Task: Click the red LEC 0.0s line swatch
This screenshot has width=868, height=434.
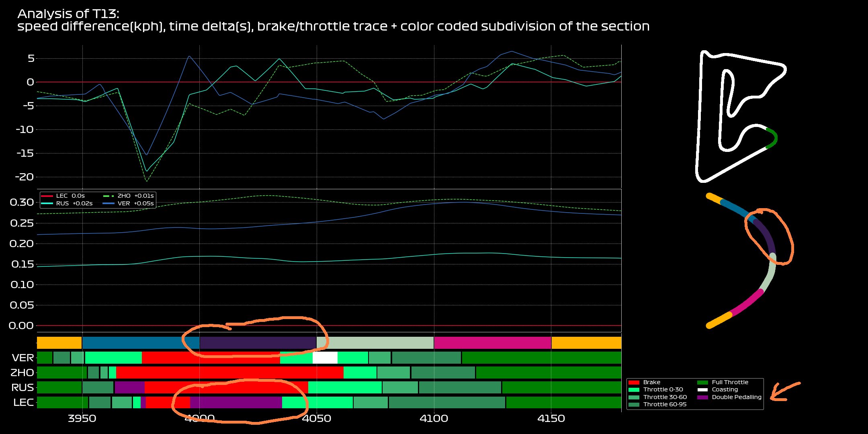Action: [x=47, y=196]
